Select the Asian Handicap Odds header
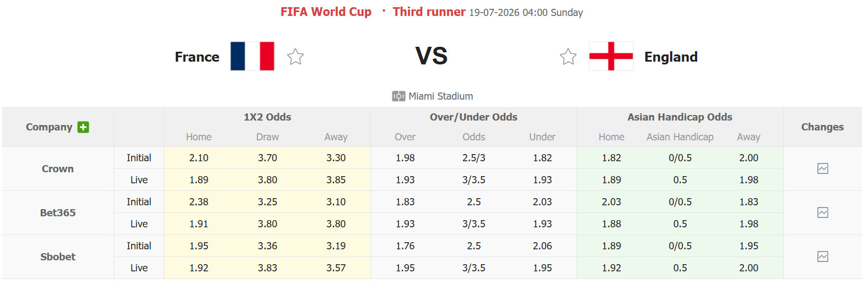 point(680,117)
